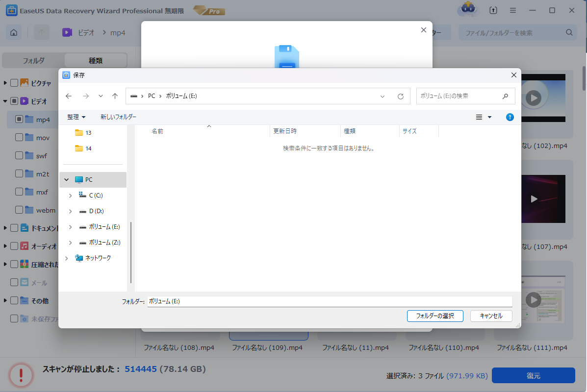Toggle the mov folder checkbox
The image size is (587, 392).
(19, 138)
